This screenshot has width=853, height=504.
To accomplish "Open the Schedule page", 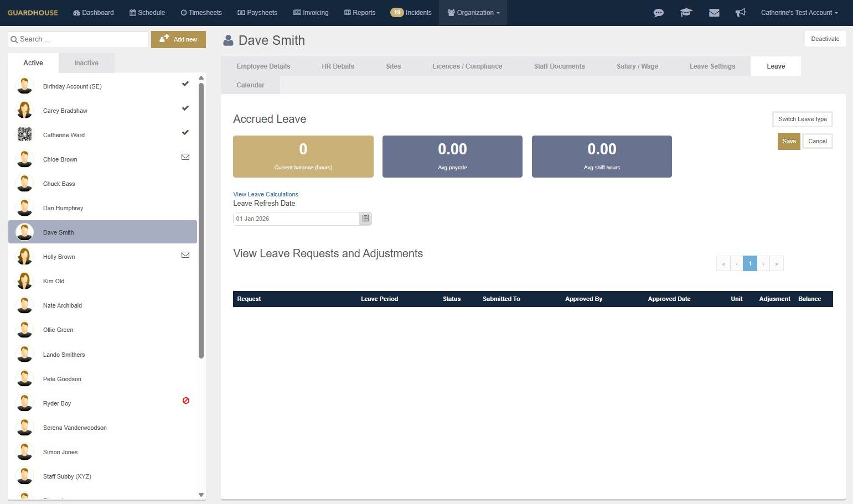I will [147, 13].
